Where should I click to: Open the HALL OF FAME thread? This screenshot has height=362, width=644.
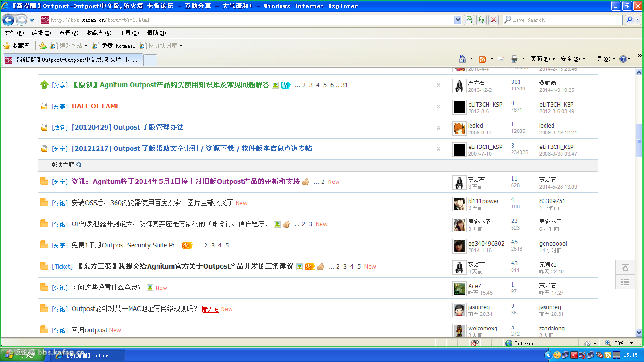pos(96,106)
